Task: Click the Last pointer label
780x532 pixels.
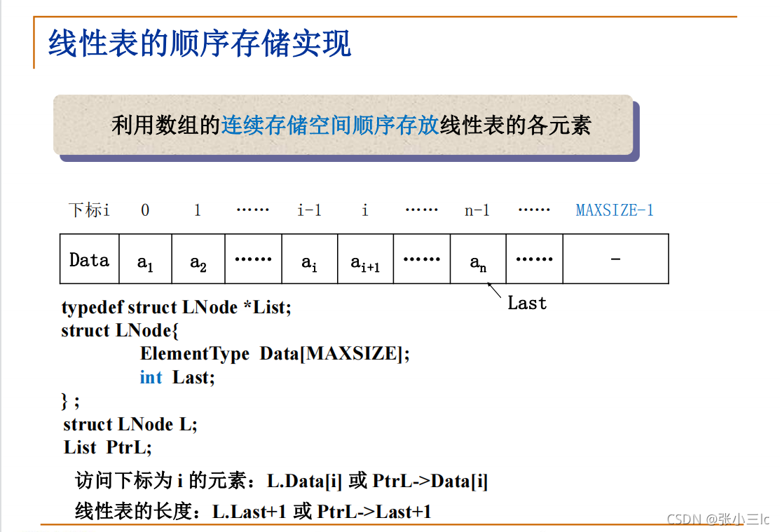Action: click(x=527, y=303)
